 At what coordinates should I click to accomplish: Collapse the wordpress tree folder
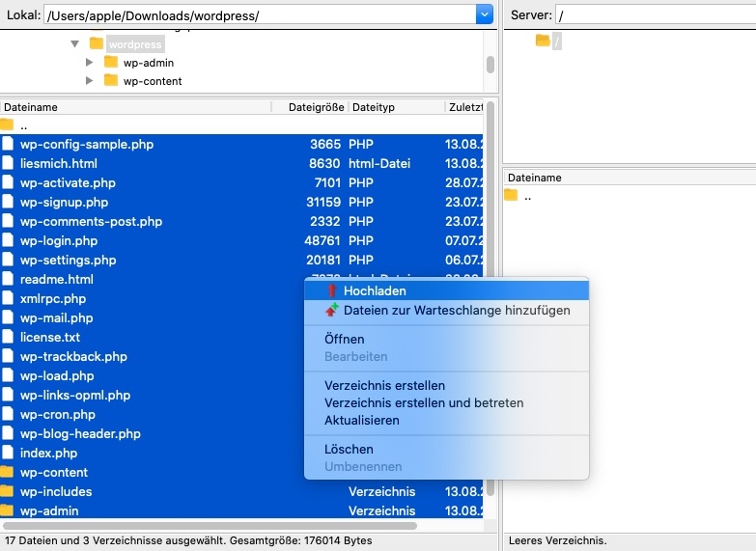click(74, 43)
